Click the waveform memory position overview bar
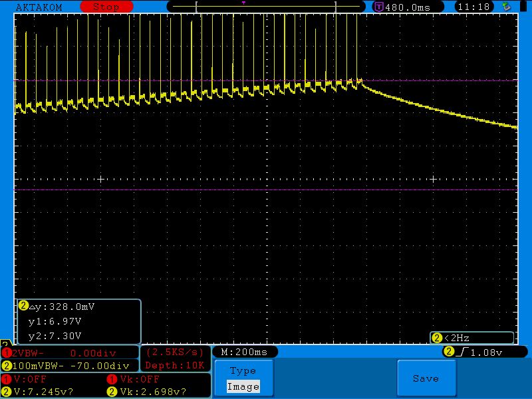The image size is (532, 399). pyautogui.click(x=266, y=7)
